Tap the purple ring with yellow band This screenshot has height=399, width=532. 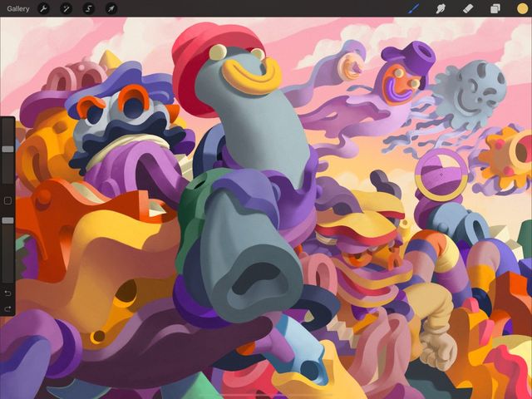tap(441, 175)
